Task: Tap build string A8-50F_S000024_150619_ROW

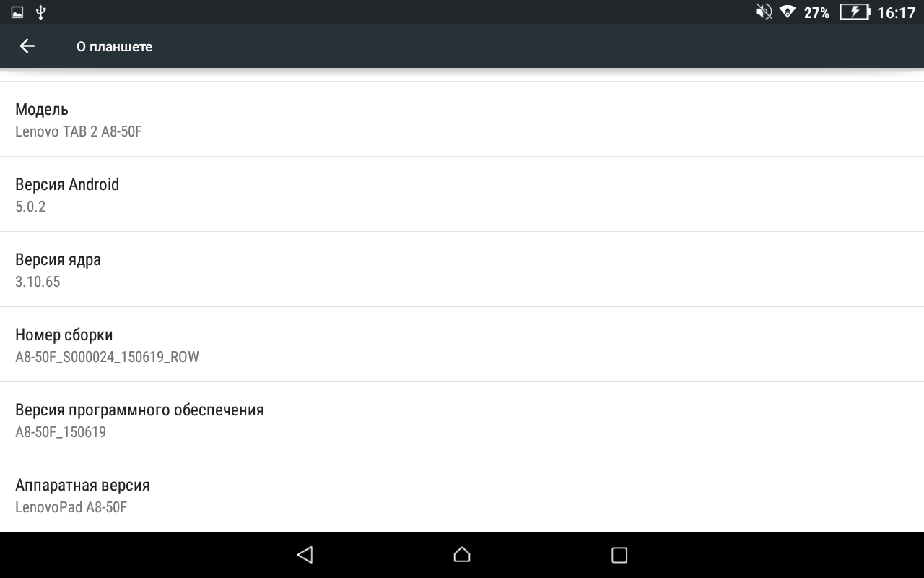Action: tap(107, 357)
